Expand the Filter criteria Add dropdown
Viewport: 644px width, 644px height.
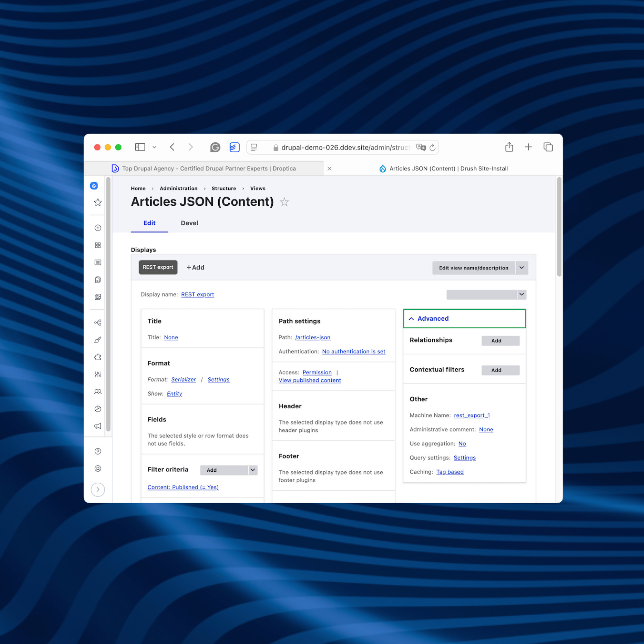[252, 470]
